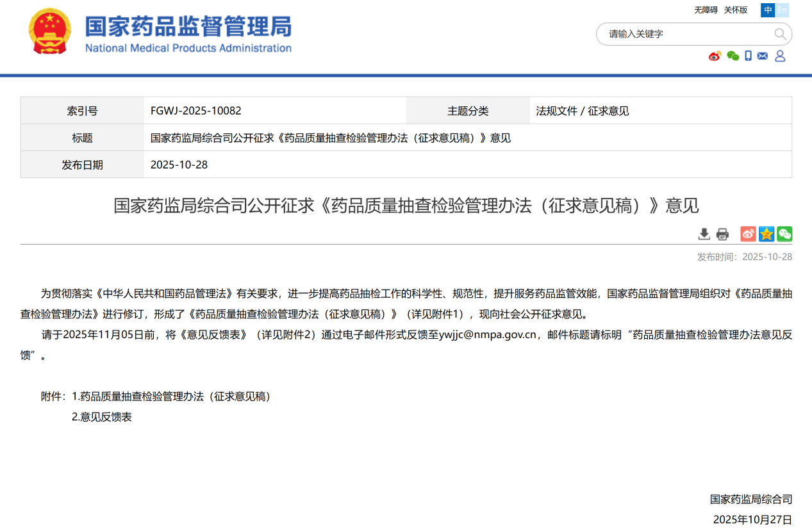Switch to 关怀版 care version
This screenshot has width=812, height=531.
[736, 10]
